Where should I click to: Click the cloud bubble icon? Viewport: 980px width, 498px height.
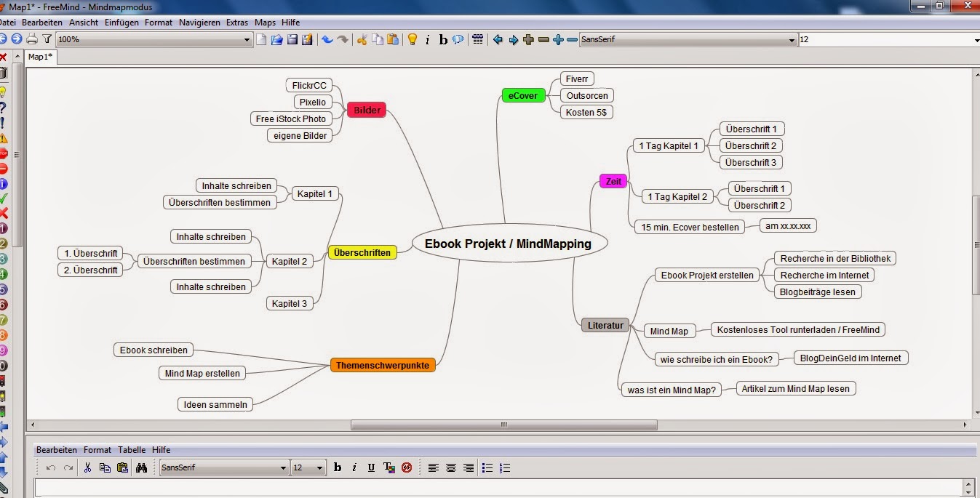coord(458,39)
